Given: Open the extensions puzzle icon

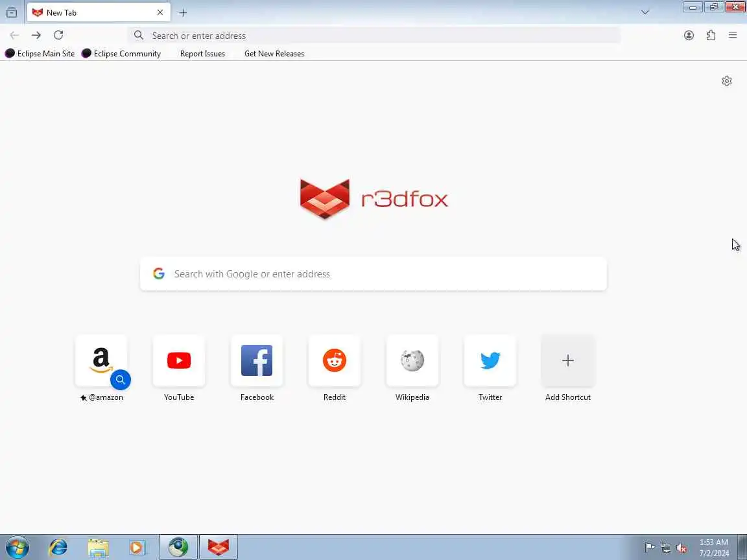Looking at the screenshot, I should pos(711,35).
